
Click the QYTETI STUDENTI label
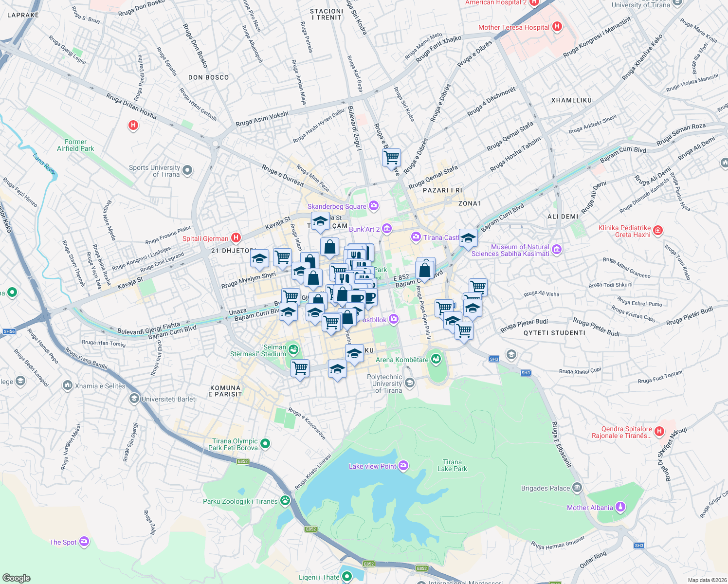(554, 333)
